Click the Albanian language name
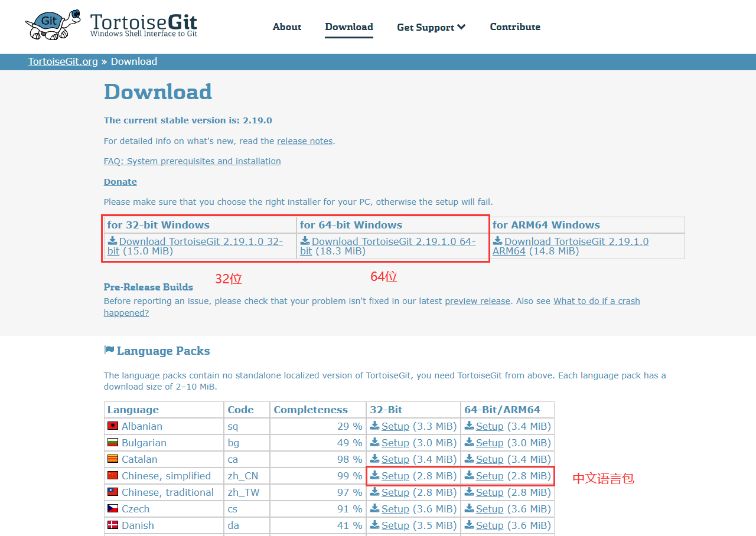The width and height of the screenshot is (756, 536). (142, 426)
